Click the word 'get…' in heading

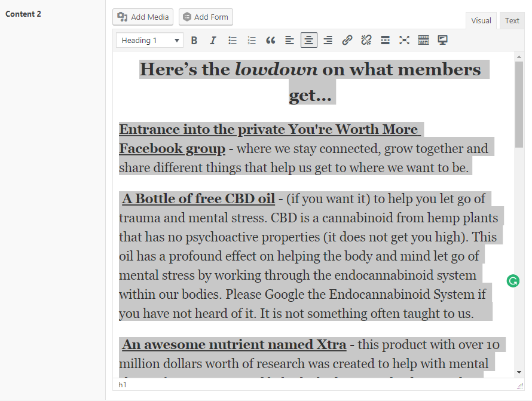(310, 96)
